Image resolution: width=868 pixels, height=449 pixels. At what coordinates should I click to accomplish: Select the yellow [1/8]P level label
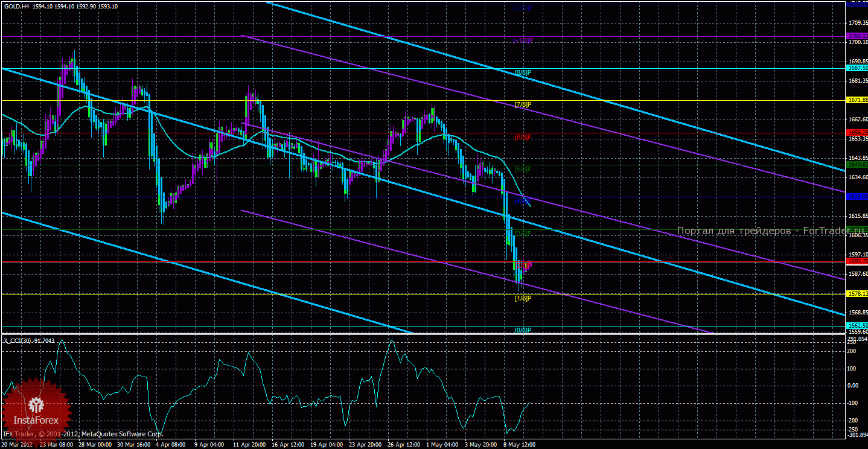(523, 298)
